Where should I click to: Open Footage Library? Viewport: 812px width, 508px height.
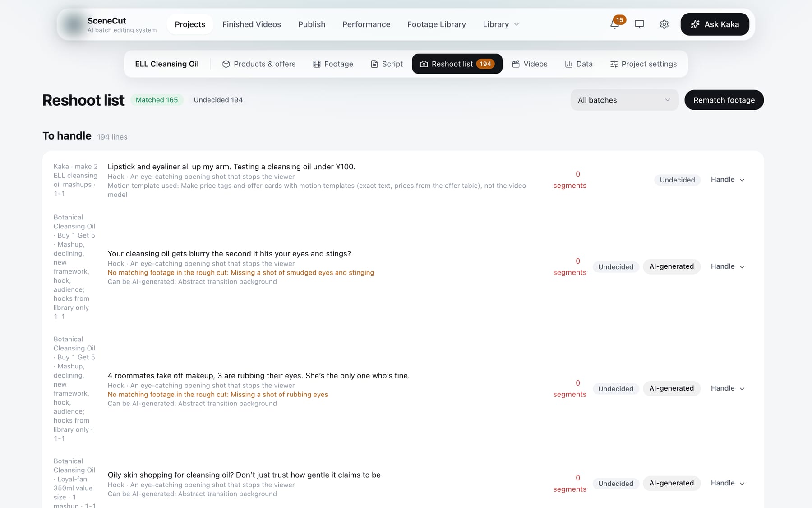tap(436, 24)
